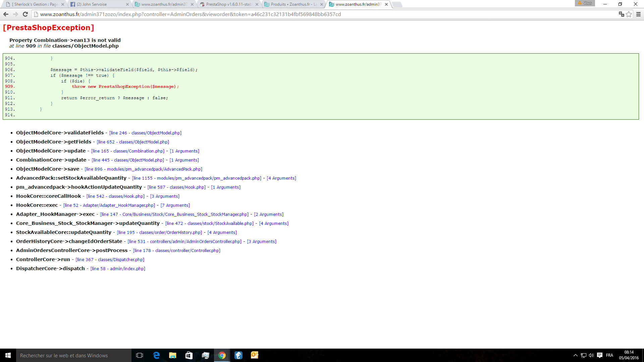Expand arguments for StockManager->updateQuantity
This screenshot has width=644, height=362.
pos(274,224)
